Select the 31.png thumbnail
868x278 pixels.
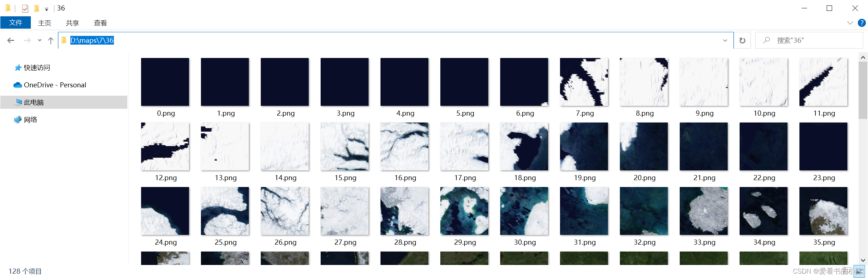pos(584,211)
